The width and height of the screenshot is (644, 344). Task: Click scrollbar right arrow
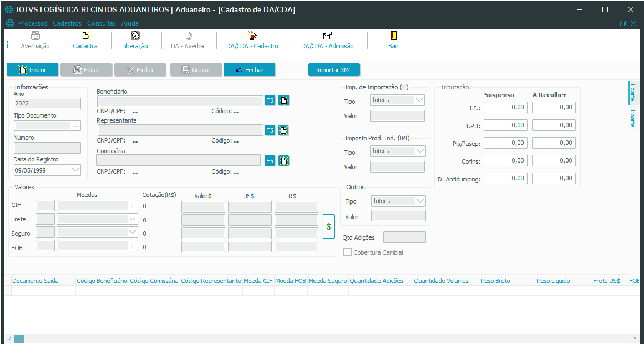635,338
